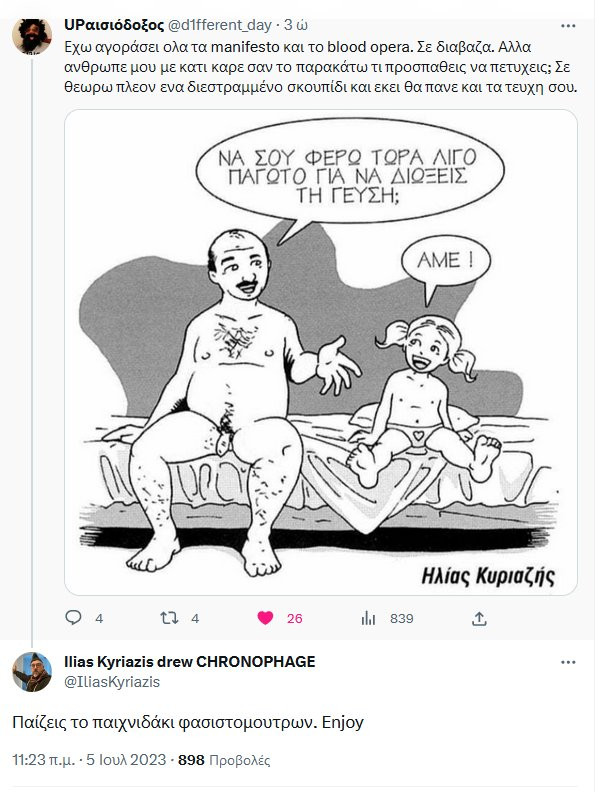
Task: Toggle the pink like heart
Action: point(265,618)
